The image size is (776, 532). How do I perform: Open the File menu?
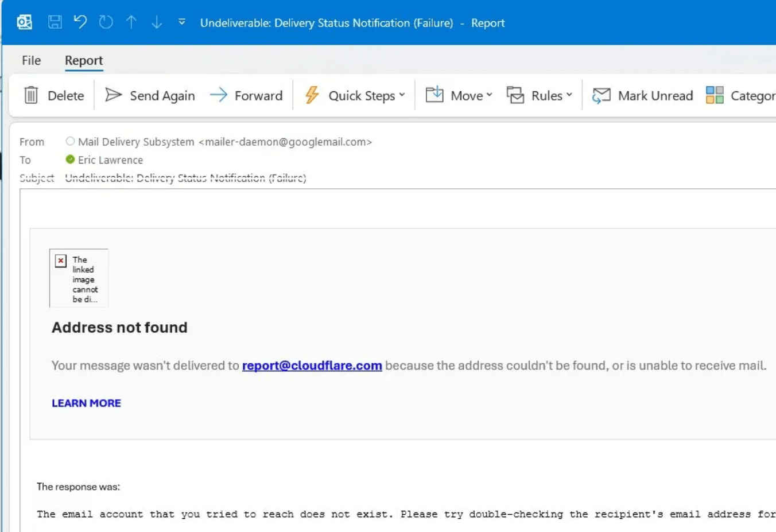point(31,60)
